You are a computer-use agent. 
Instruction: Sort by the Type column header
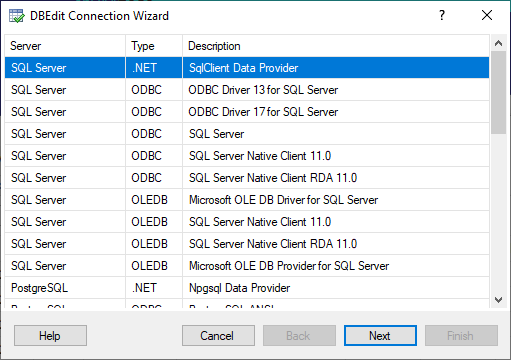point(154,46)
